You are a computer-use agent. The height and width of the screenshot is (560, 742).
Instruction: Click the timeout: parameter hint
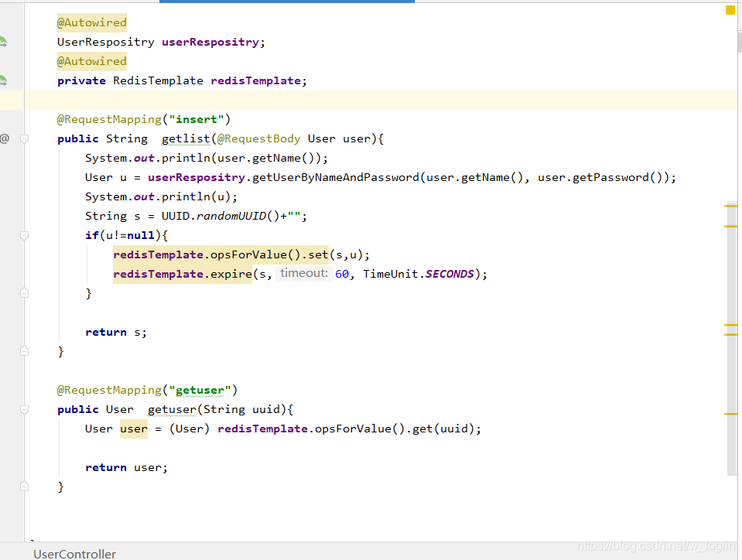303,273
